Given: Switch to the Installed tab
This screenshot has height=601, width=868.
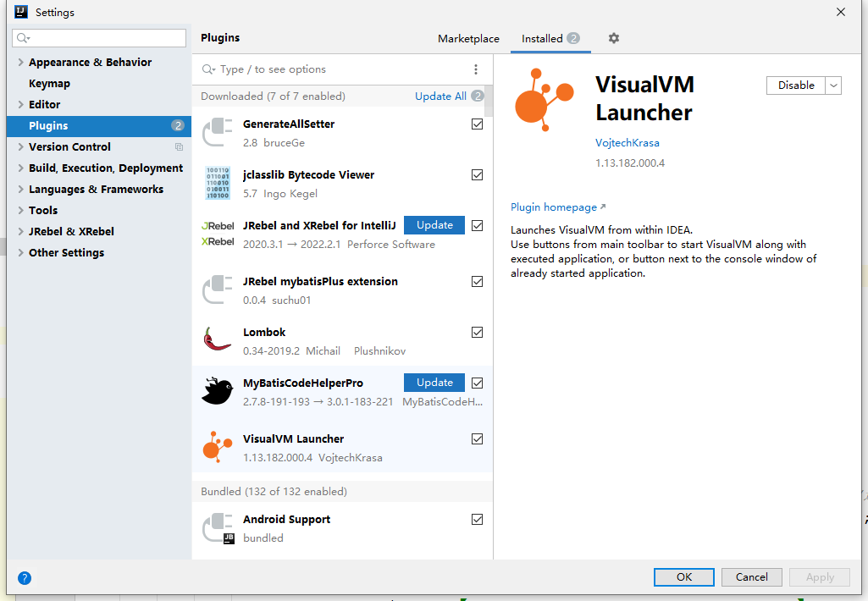Looking at the screenshot, I should click(550, 39).
